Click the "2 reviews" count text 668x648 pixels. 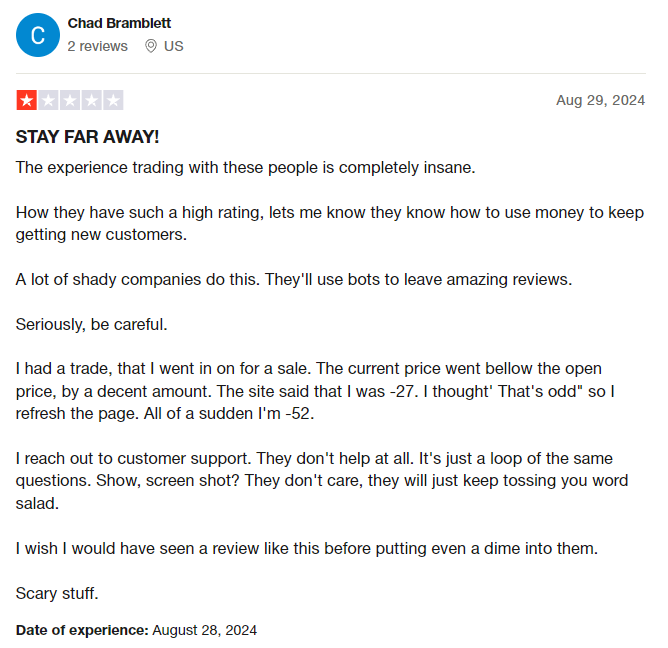(98, 46)
